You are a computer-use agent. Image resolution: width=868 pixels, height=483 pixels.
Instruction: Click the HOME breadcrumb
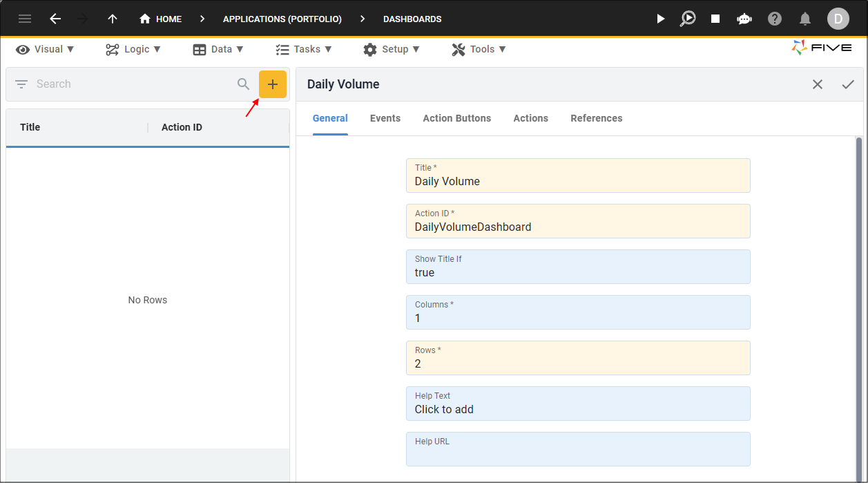[x=160, y=19]
